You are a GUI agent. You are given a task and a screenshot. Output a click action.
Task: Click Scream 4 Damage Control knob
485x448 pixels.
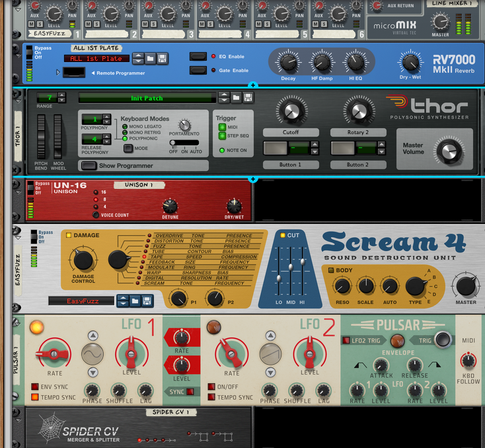coord(83,259)
